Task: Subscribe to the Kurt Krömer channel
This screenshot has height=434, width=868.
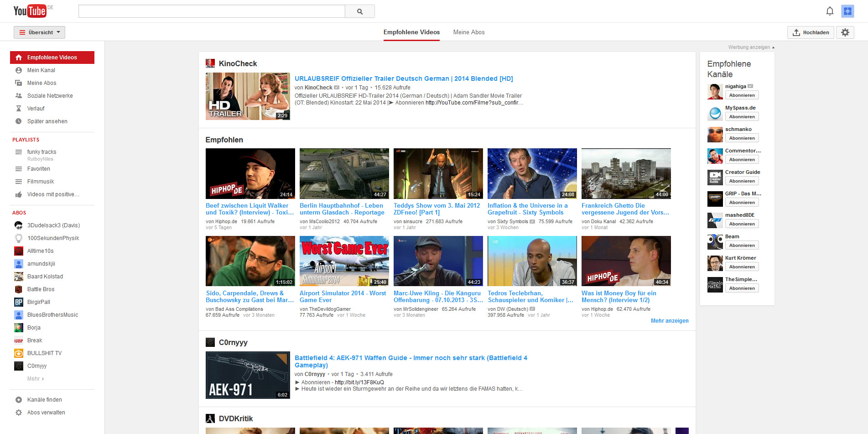Action: coord(742,267)
